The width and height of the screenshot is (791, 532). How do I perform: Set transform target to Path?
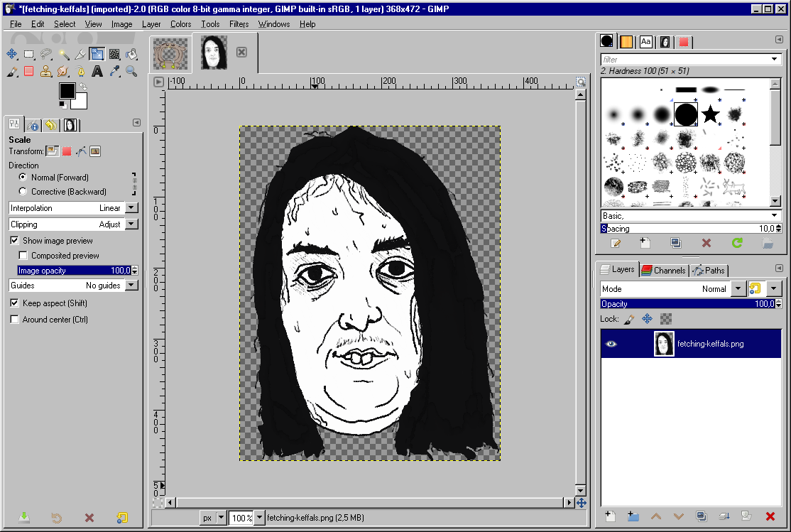[x=81, y=151]
